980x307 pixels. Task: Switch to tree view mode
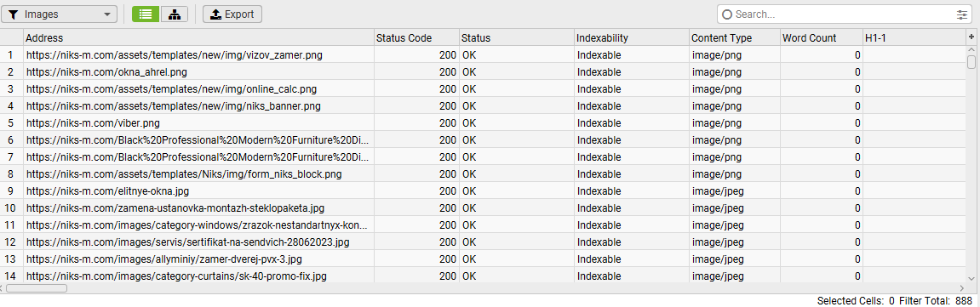point(175,14)
